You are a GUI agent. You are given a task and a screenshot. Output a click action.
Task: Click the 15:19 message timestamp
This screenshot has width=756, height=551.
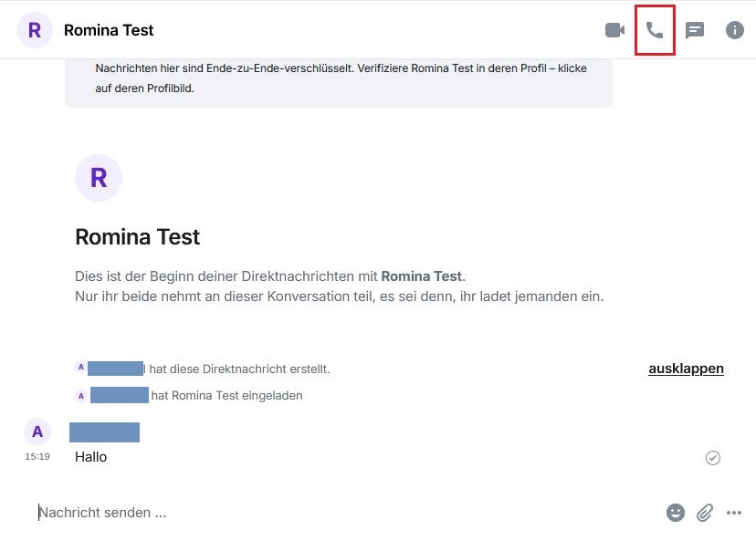(37, 457)
